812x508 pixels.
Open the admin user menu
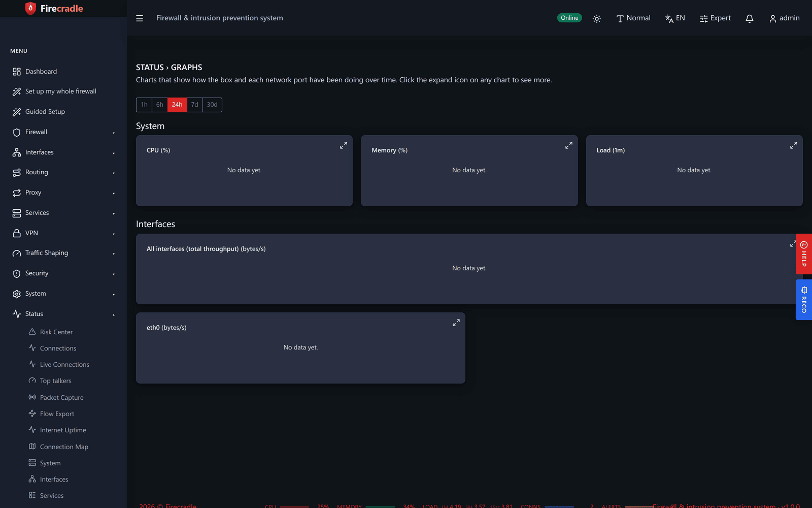click(785, 18)
